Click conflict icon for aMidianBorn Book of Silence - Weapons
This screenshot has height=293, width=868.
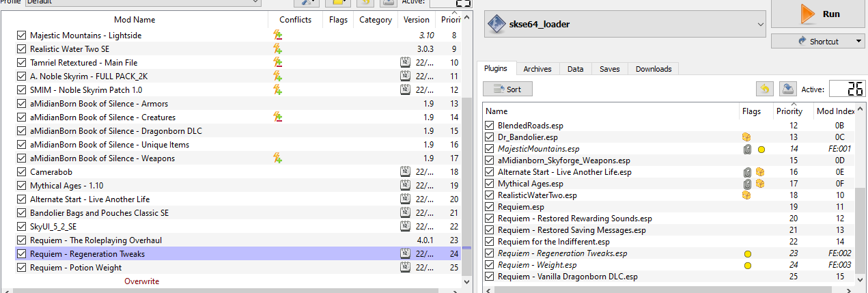[277, 158]
